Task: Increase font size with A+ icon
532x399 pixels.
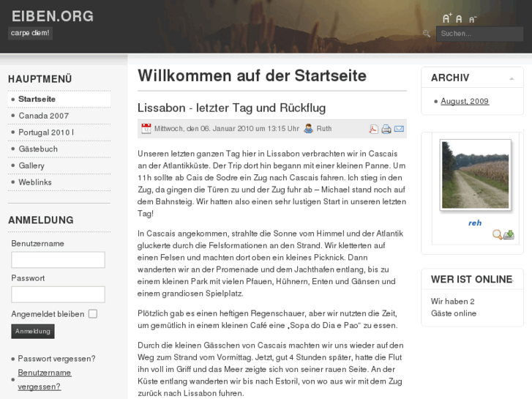Action: [447, 18]
